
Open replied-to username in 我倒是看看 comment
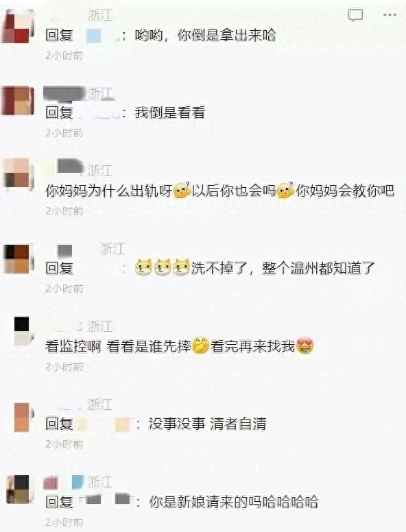tap(99, 113)
